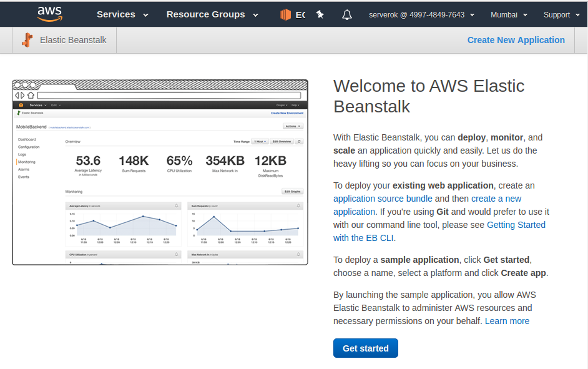Expand the serverok account menu
Image resolution: width=588 pixels, height=369 pixels.
(x=421, y=14)
